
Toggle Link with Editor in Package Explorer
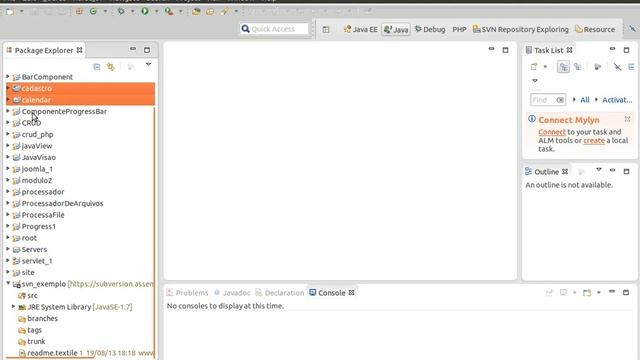pyautogui.click(x=111, y=67)
